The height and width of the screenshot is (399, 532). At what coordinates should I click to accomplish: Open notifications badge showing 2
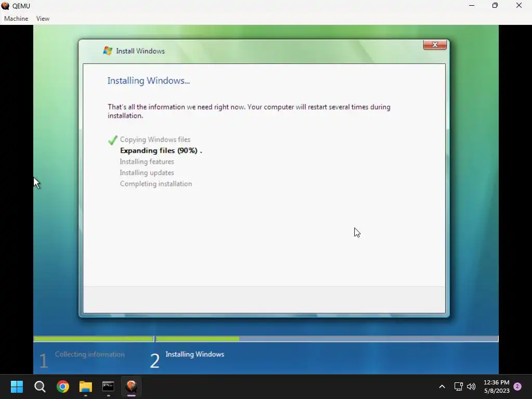point(517,387)
